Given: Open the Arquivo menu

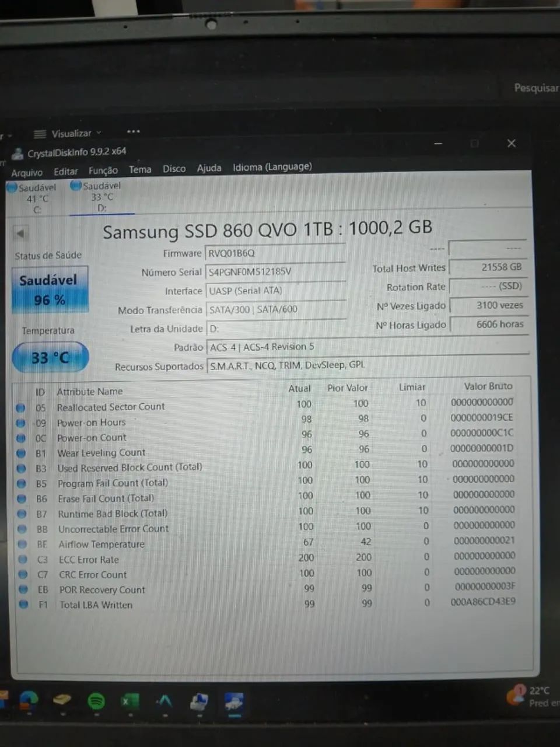Looking at the screenshot, I should pos(27,173).
